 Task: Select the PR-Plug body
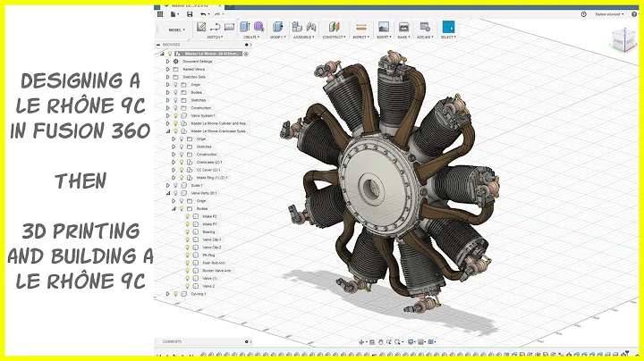(x=208, y=256)
